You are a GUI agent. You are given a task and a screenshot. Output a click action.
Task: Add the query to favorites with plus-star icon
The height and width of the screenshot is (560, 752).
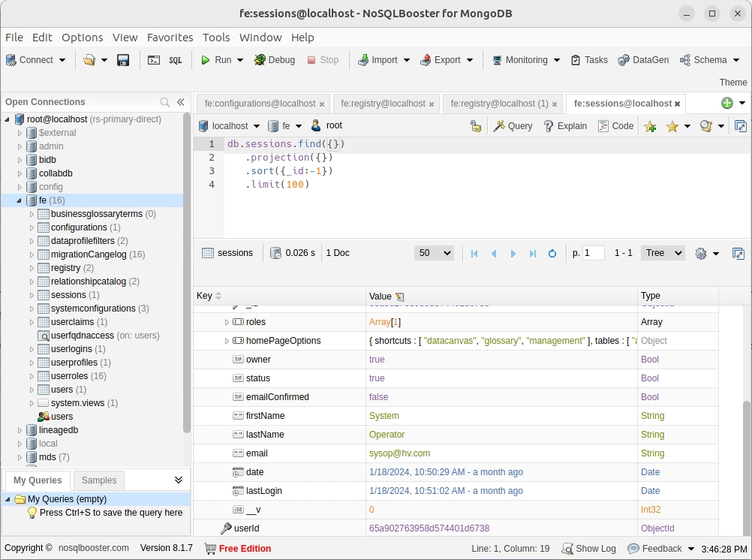tap(650, 126)
